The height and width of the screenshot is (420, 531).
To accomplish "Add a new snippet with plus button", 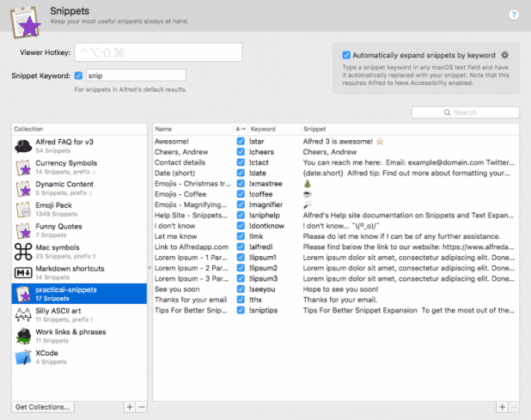I will pyautogui.click(x=502, y=407).
